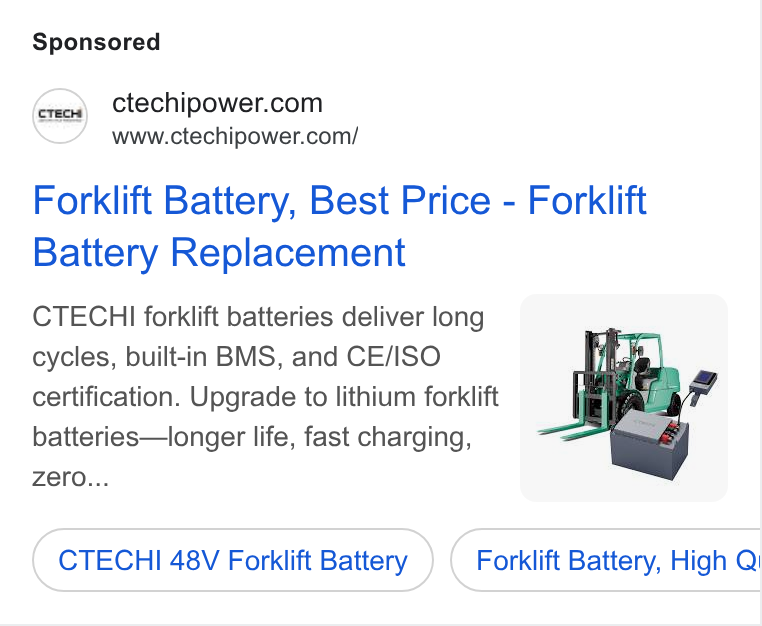
Task: Click the 'Best Price' words in the headline
Action: click(x=400, y=200)
